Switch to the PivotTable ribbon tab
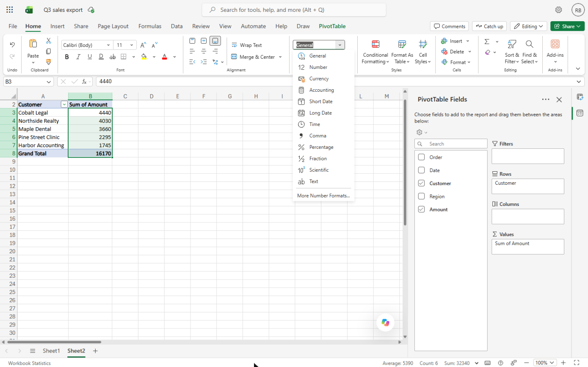Viewport: 588px width, 367px height. click(332, 26)
